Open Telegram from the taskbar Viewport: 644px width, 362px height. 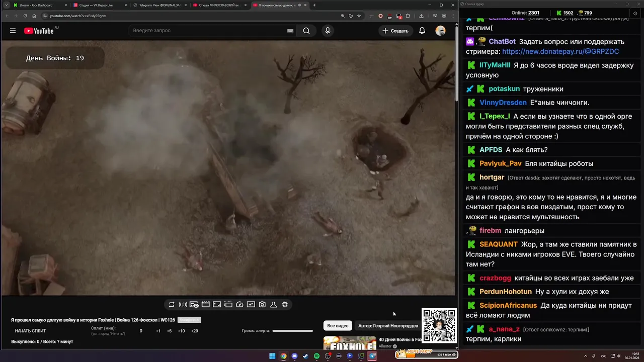pyautogui.click(x=372, y=356)
